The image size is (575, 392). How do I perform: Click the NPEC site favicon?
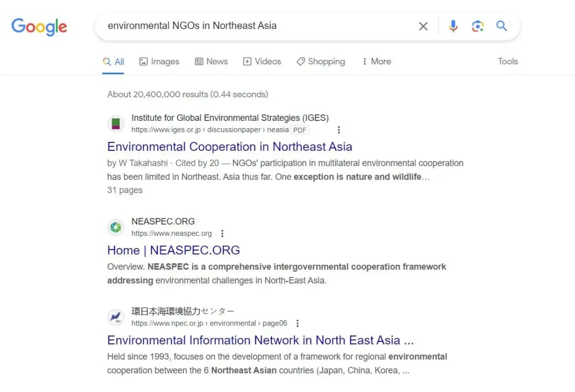tap(116, 317)
